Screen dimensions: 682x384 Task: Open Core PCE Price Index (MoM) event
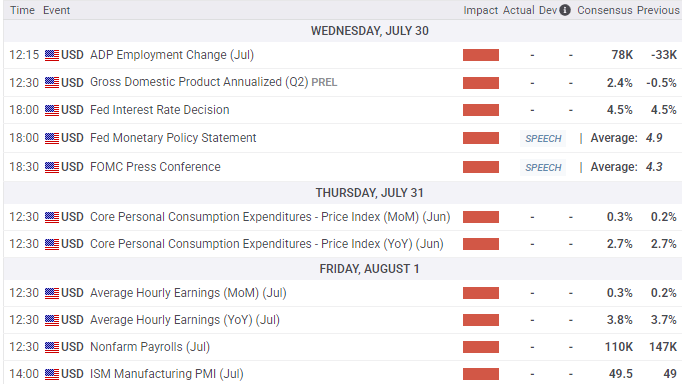270,217
